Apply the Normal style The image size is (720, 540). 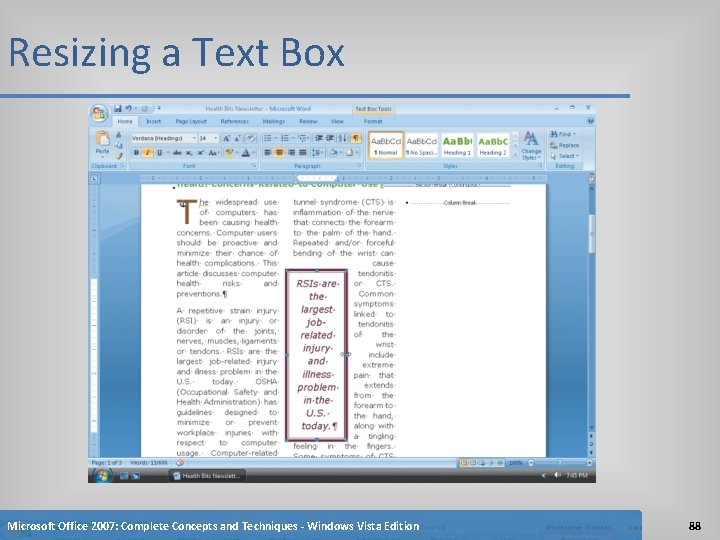386,145
